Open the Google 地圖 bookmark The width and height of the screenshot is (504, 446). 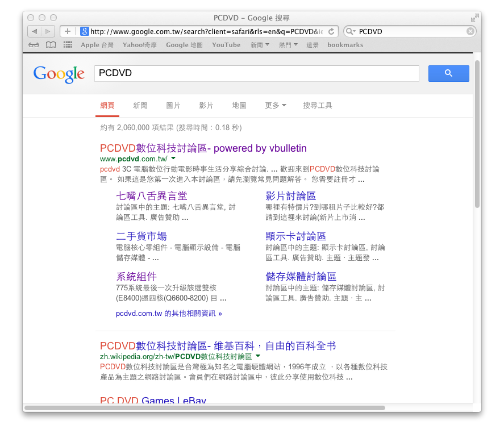(x=184, y=45)
